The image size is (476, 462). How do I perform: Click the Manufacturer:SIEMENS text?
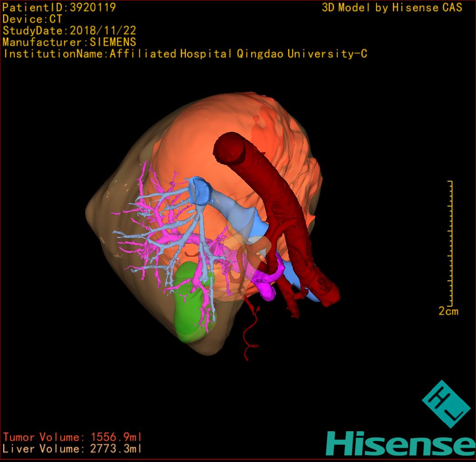(69, 42)
